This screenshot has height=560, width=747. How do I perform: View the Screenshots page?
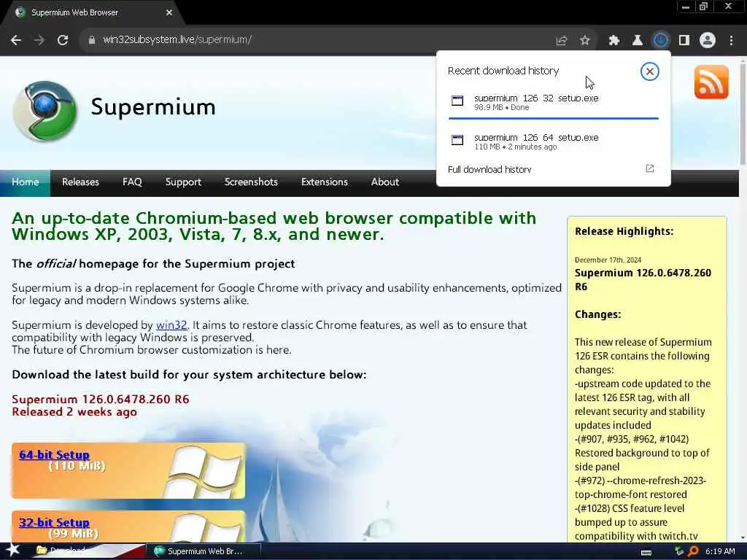coord(251,182)
